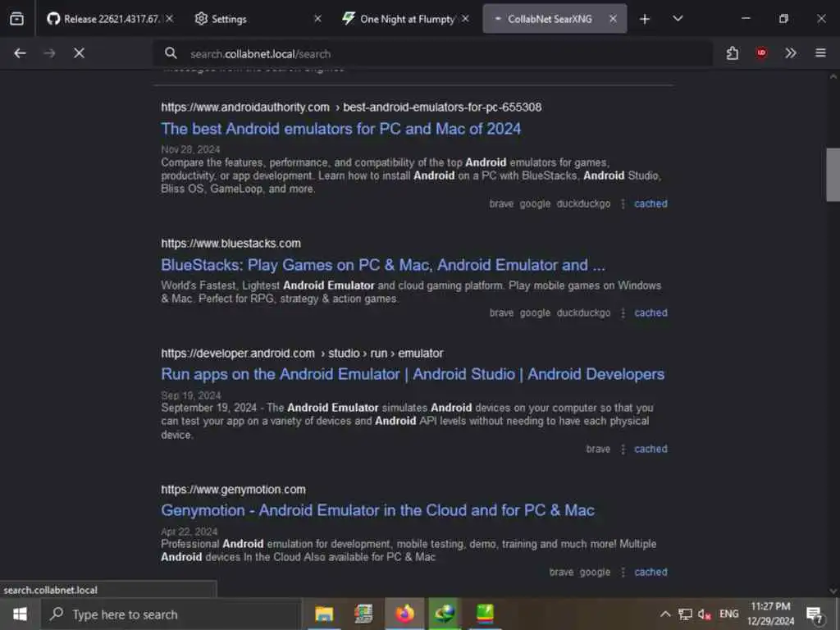The width and height of the screenshot is (840, 630).
Task: Show hidden system tray icons
Action: click(x=664, y=614)
